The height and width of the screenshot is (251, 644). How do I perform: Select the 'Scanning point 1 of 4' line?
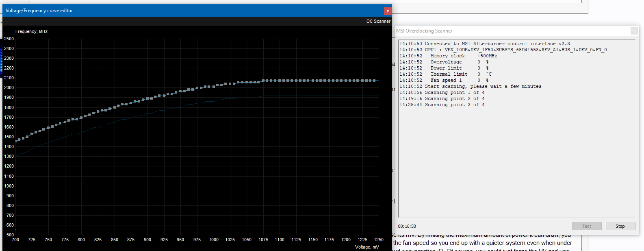[x=442, y=92]
